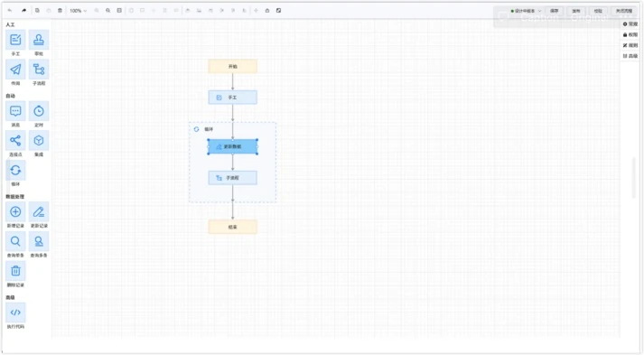Select the 新增记录 plus-circle icon
The width and height of the screenshot is (644, 355).
(x=15, y=211)
